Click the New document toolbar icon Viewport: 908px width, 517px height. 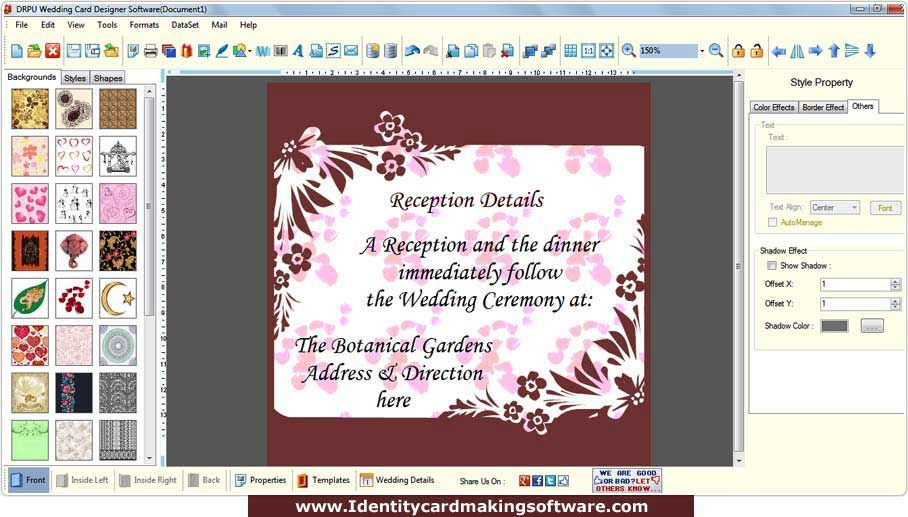point(17,51)
